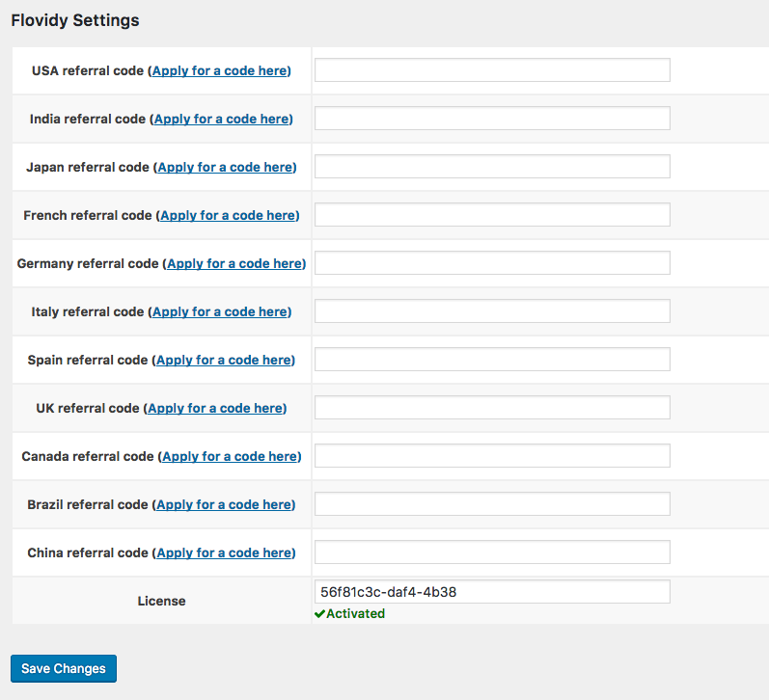Click the green Activated checkmark icon
Viewport: 769px width, 700px height.
pos(319,614)
